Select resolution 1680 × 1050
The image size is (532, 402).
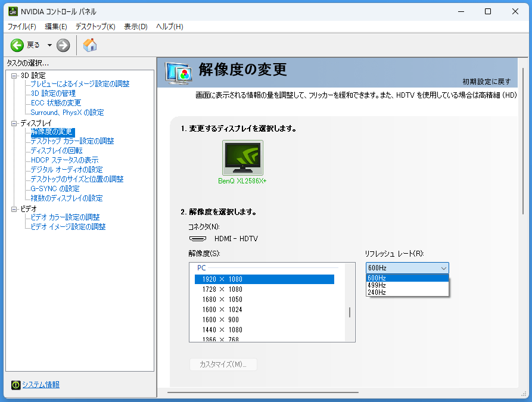click(265, 300)
